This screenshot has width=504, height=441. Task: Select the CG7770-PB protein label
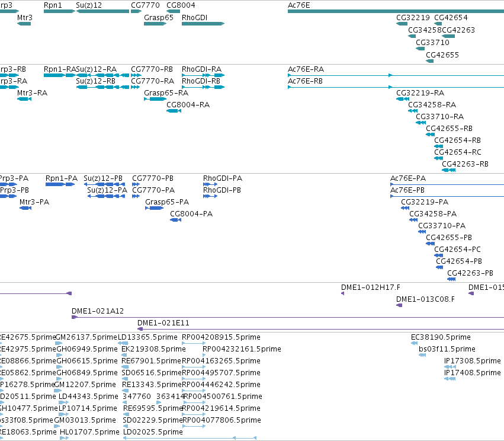(x=153, y=178)
